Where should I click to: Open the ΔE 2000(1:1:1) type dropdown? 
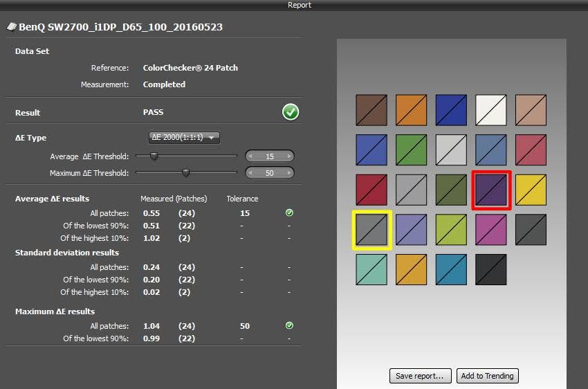[x=184, y=138]
